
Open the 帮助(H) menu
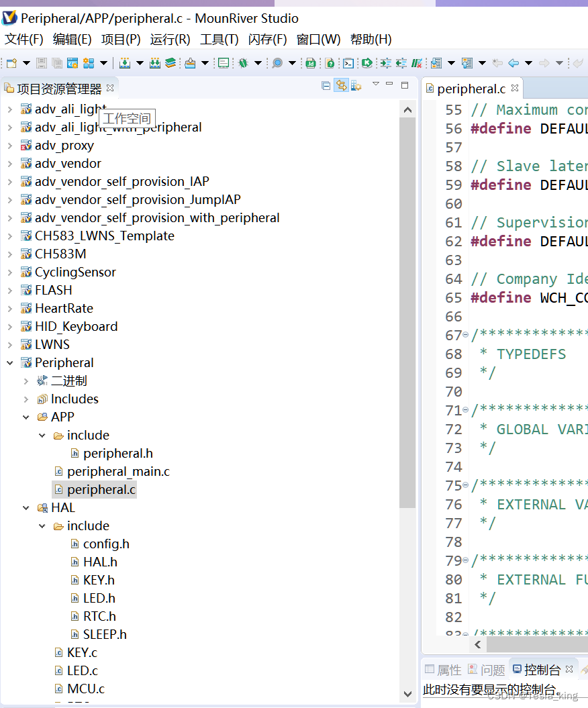371,40
